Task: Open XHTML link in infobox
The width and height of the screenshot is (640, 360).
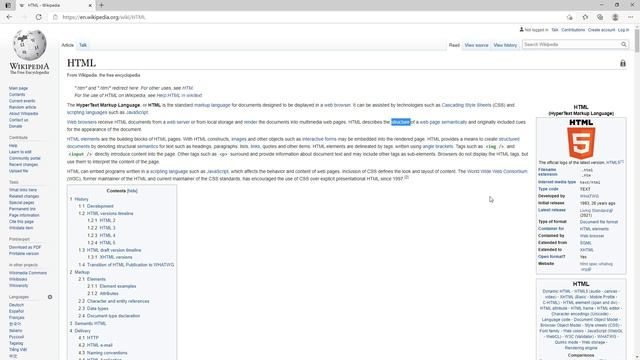Action: point(587,250)
